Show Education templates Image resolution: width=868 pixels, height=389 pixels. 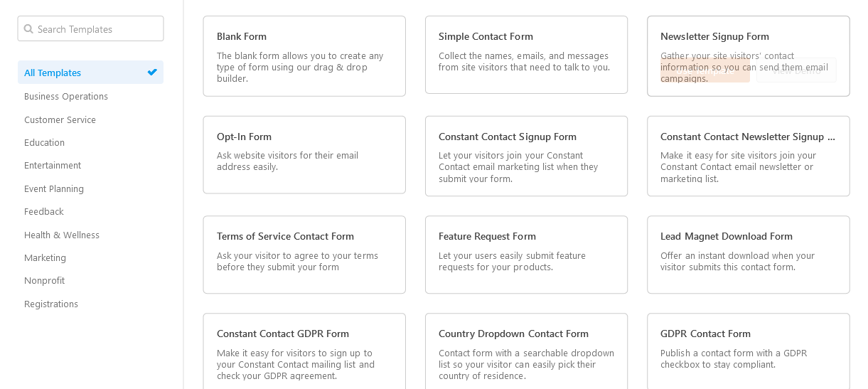tap(44, 142)
